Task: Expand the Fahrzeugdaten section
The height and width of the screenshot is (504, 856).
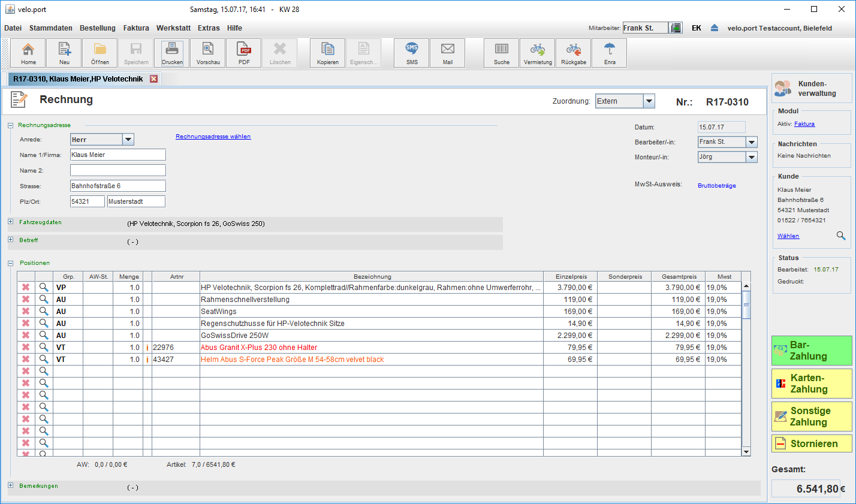Action: (x=11, y=222)
